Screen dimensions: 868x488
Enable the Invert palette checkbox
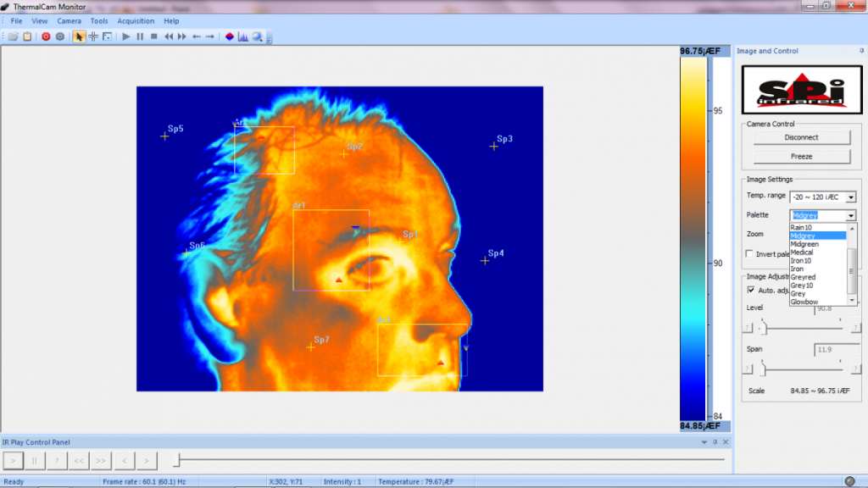[749, 254]
